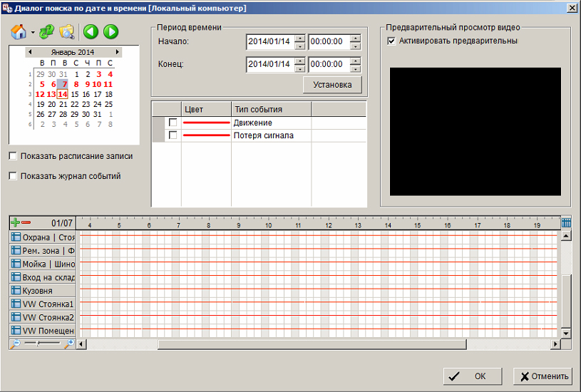
Task: Click the folder search icon
Action: pos(66,31)
